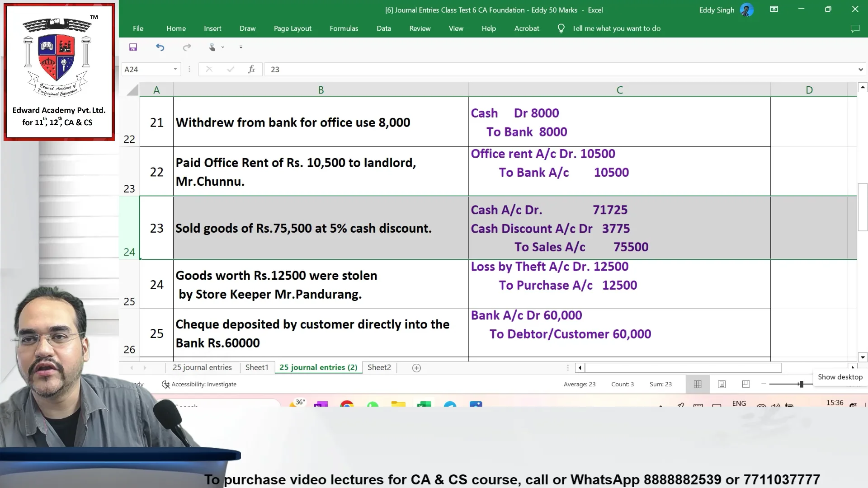Undo the last action

point(160,47)
